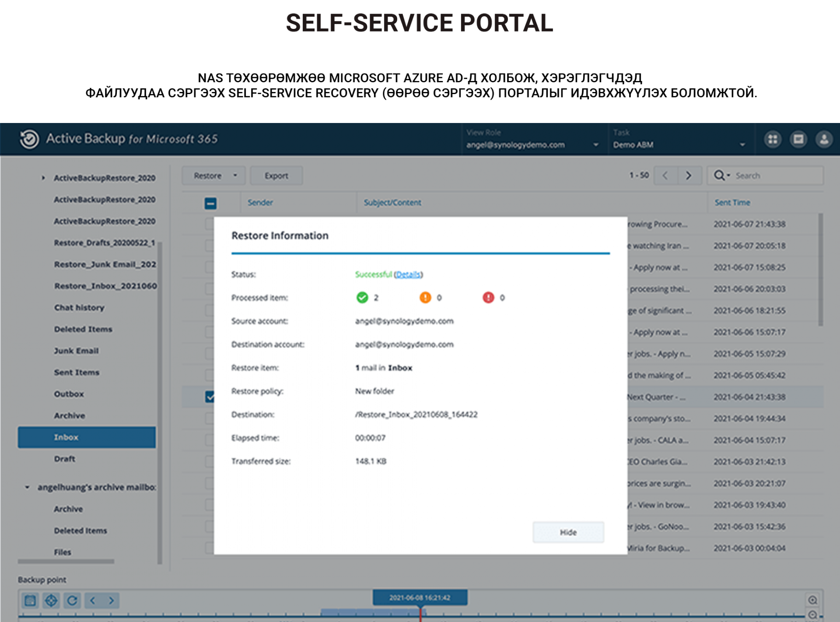This screenshot has width=840, height=622.
Task: Open the Restore_Inbox_2021060 folder
Action: click(x=105, y=286)
